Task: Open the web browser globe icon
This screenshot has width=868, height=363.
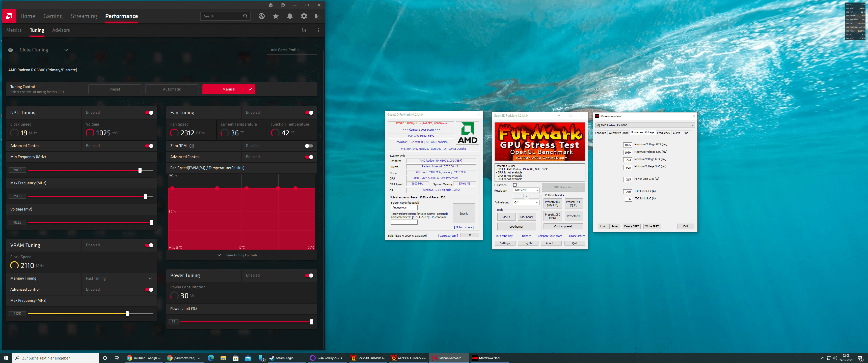Action: (x=261, y=16)
